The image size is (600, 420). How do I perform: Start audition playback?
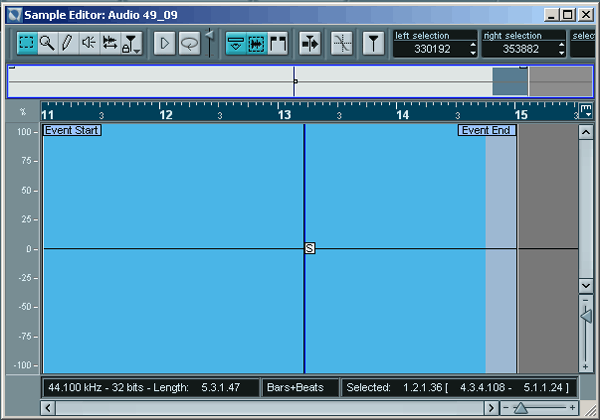pyautogui.click(x=164, y=43)
